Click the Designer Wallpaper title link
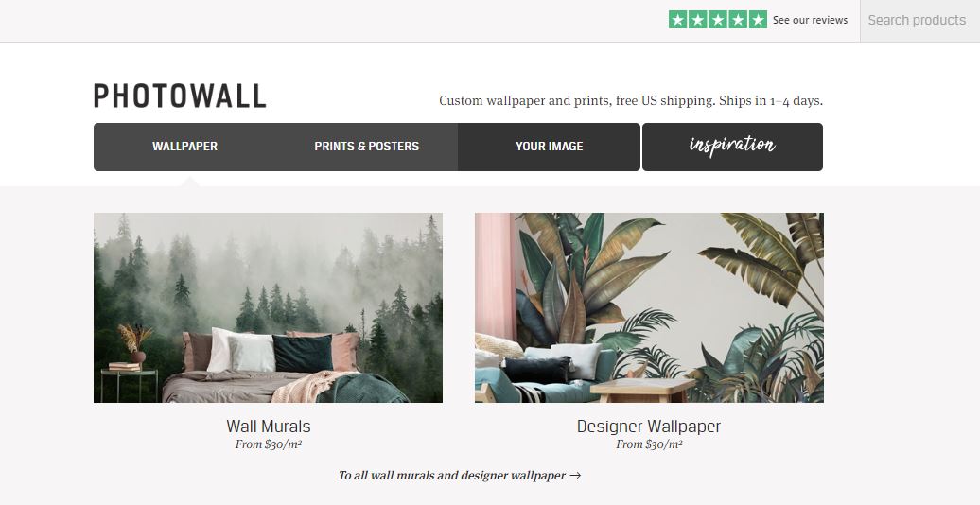Image resolution: width=980 pixels, height=505 pixels. (649, 427)
